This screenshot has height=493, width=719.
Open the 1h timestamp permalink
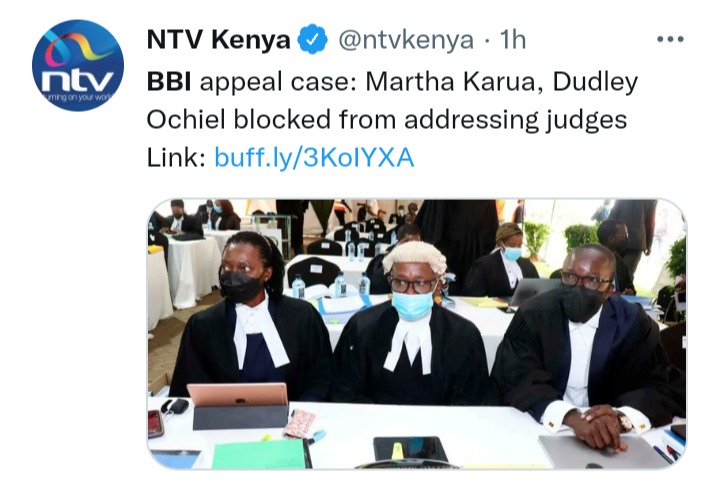513,40
